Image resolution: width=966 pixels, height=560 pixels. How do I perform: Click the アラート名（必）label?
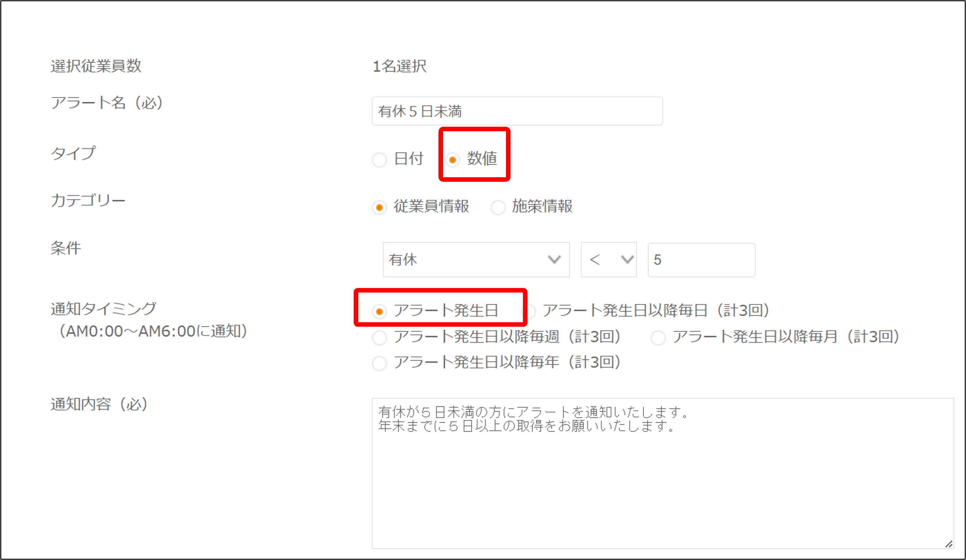(107, 103)
